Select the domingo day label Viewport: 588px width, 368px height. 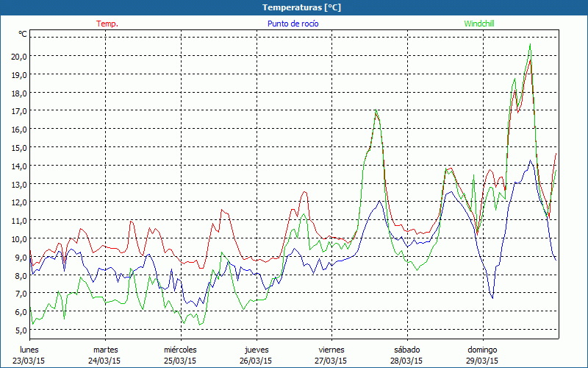pos(482,350)
